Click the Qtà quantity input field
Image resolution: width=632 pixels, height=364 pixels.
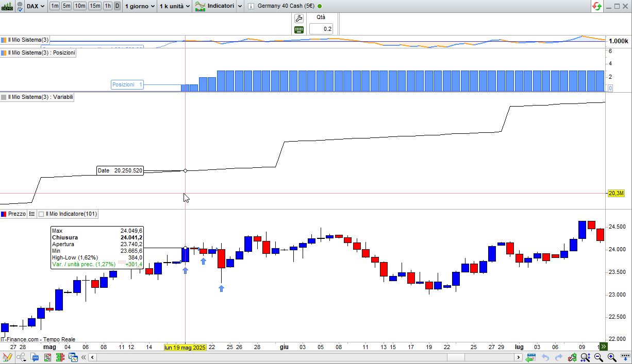(321, 29)
